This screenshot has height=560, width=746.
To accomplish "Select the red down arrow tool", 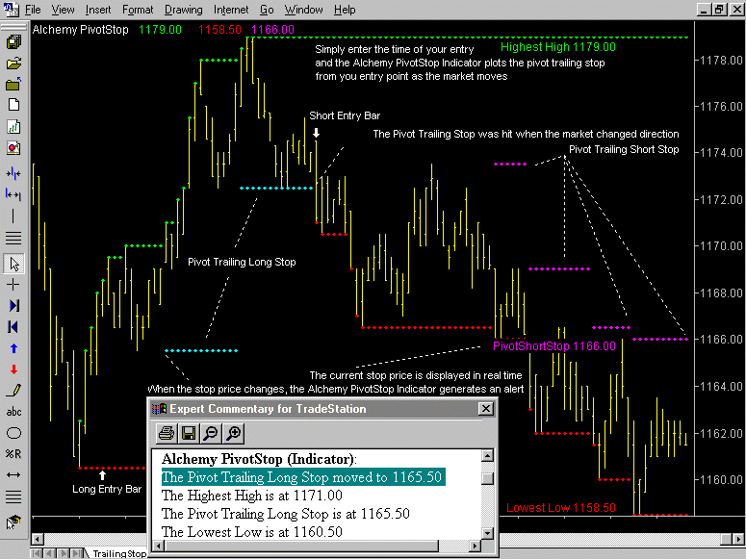I will [x=13, y=369].
